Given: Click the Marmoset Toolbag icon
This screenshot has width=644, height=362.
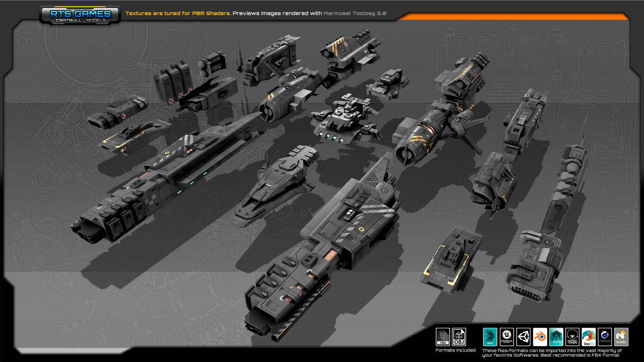Looking at the screenshot, I should [572, 337].
